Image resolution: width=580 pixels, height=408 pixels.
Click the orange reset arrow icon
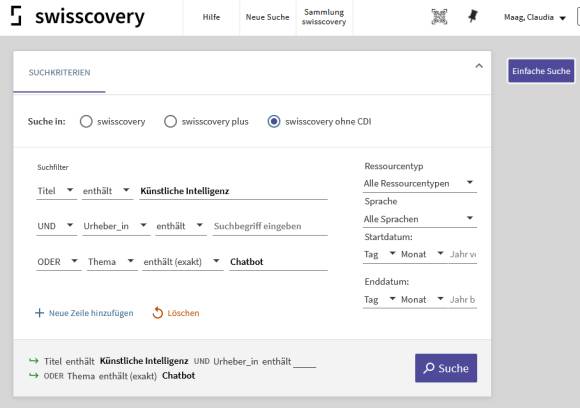coord(158,313)
